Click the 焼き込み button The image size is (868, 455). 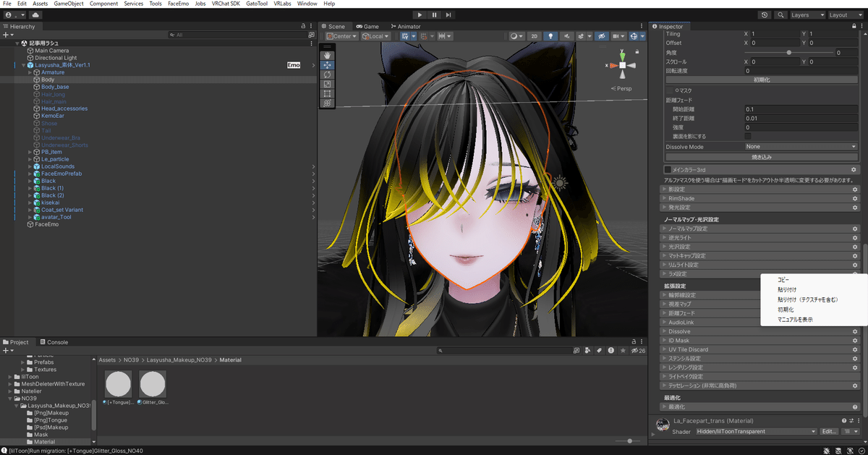pyautogui.click(x=762, y=156)
